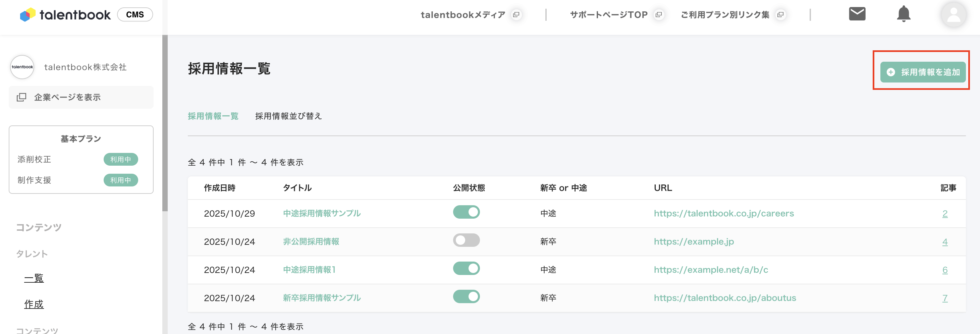
Task: Open the 中途採用情報サンプル title link
Action: [x=321, y=213]
